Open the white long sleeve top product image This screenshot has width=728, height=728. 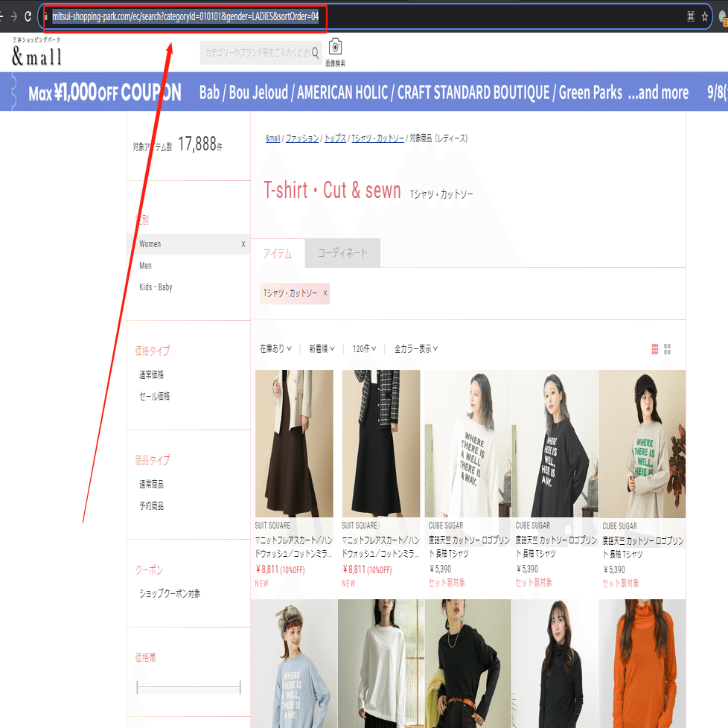coord(381,663)
